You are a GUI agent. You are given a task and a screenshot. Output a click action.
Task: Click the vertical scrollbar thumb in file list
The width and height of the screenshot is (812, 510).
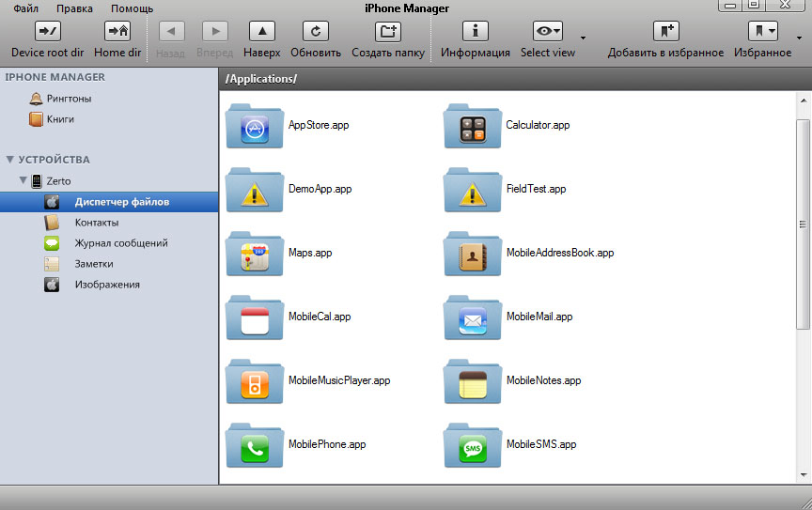(804, 224)
